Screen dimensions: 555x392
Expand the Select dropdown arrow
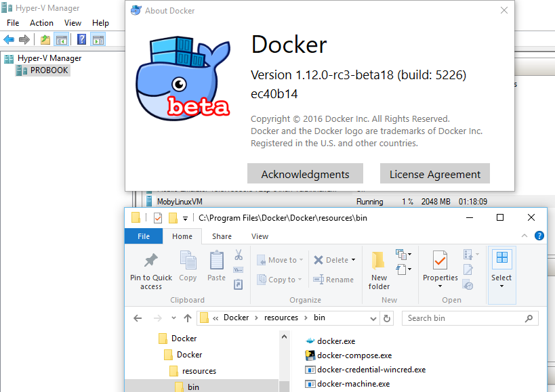[501, 286]
